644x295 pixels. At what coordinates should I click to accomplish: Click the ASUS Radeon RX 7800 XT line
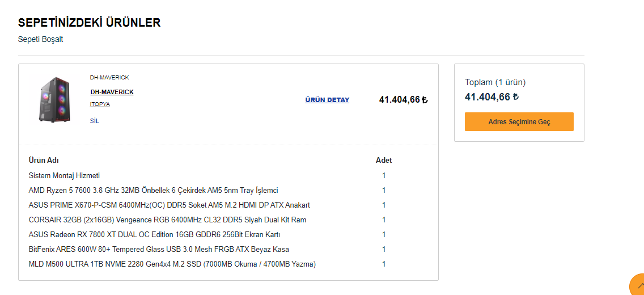154,235
